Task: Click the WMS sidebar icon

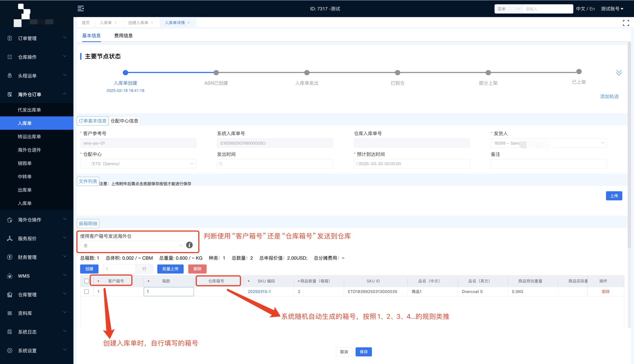Action: click(x=10, y=276)
